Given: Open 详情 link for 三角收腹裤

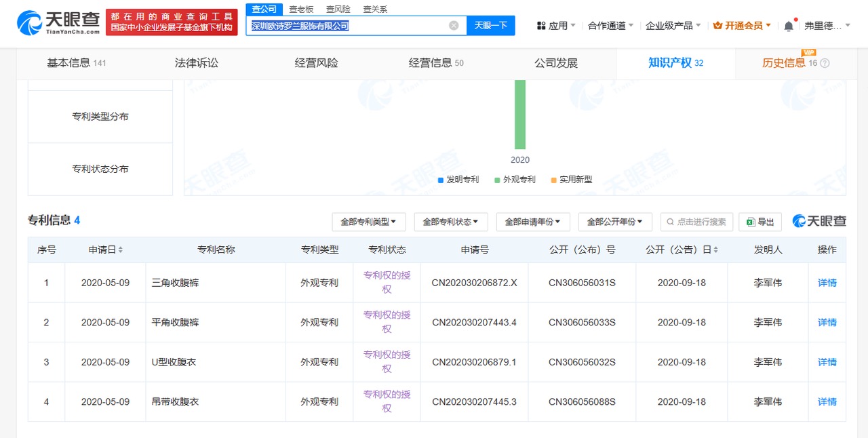Looking at the screenshot, I should [827, 283].
